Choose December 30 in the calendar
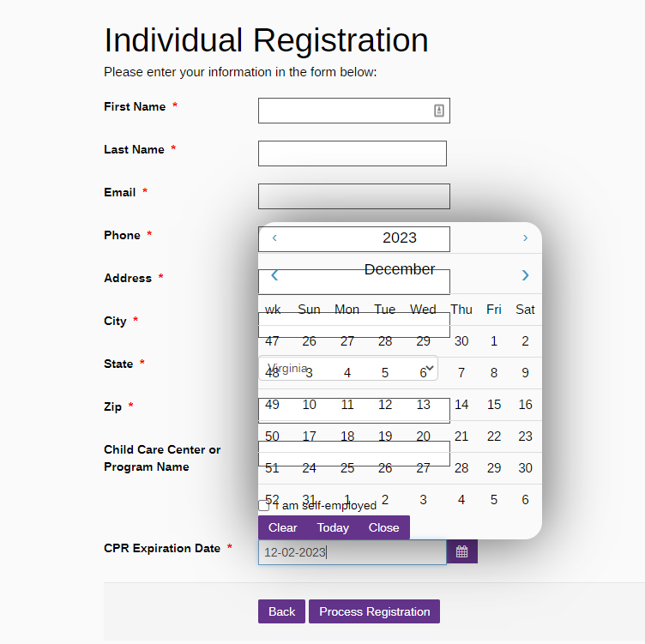 point(526,468)
